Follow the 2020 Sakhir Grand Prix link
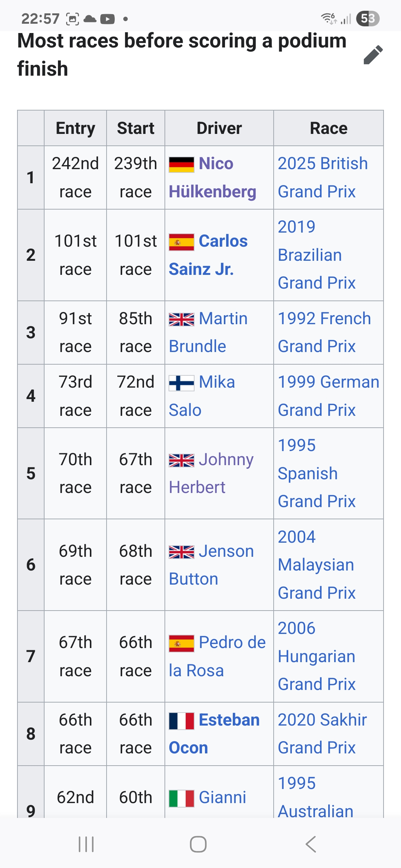Screen dimensions: 401x868 click(322, 734)
